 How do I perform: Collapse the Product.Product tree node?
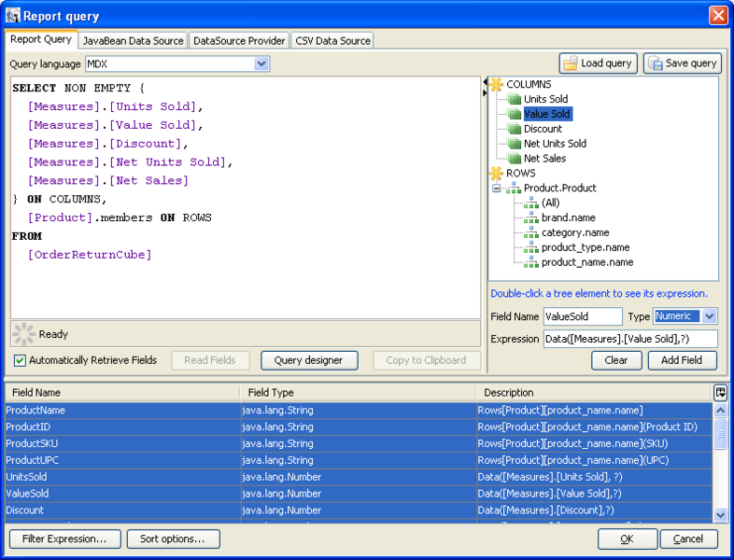click(x=496, y=189)
